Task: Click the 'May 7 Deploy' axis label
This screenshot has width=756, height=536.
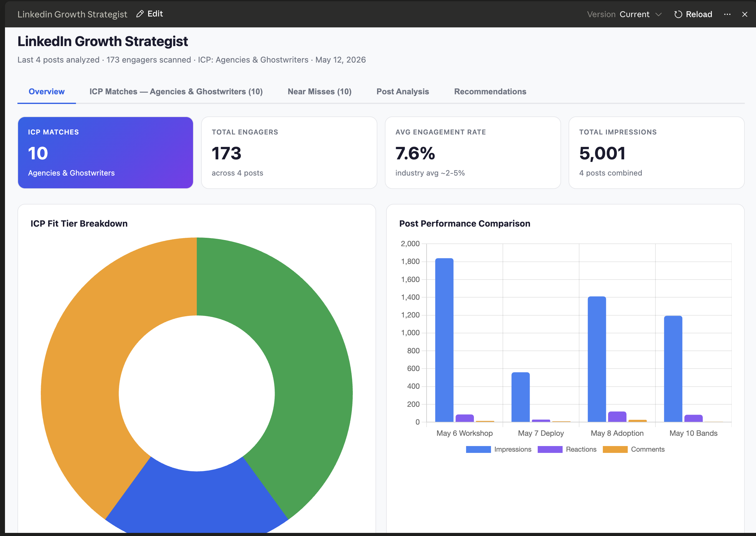Action: [541, 433]
